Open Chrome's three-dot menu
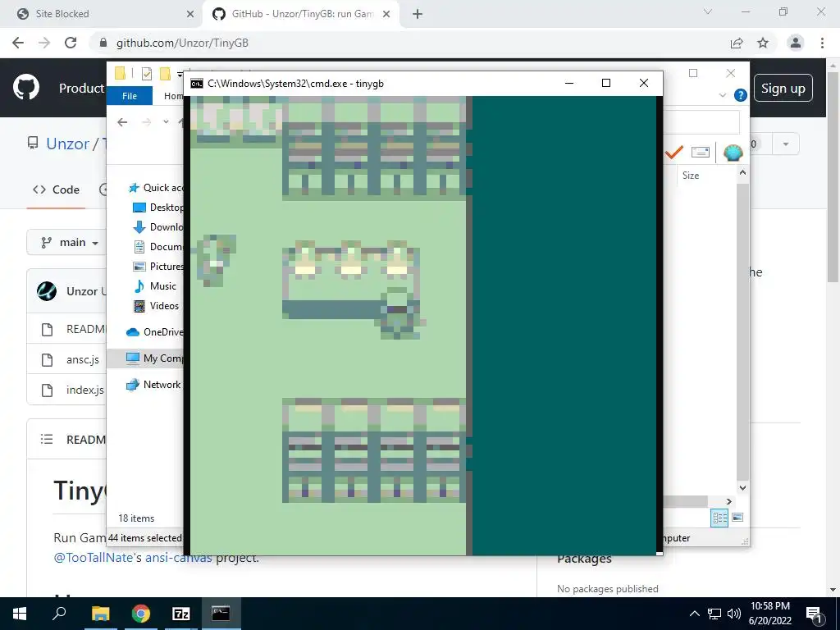 click(x=822, y=43)
